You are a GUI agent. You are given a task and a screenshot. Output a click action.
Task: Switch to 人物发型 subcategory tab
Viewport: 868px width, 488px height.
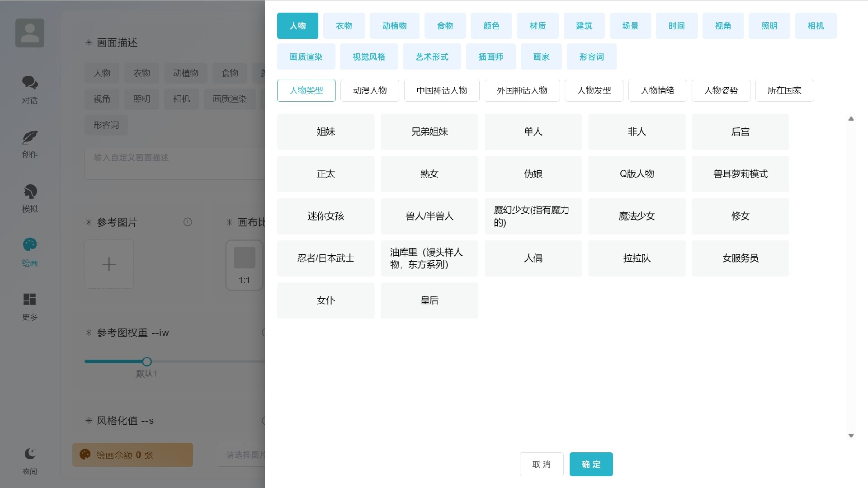coord(594,90)
